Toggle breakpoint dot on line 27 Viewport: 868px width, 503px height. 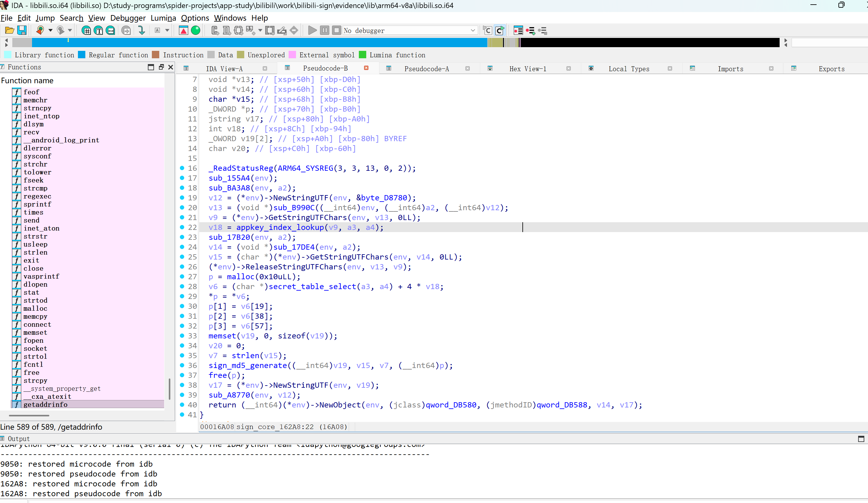(182, 276)
